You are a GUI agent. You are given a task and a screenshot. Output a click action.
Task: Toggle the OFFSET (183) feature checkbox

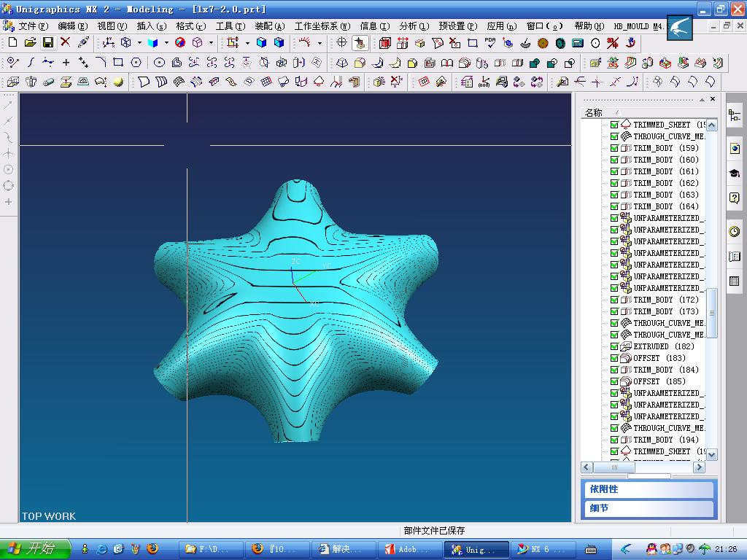614,358
